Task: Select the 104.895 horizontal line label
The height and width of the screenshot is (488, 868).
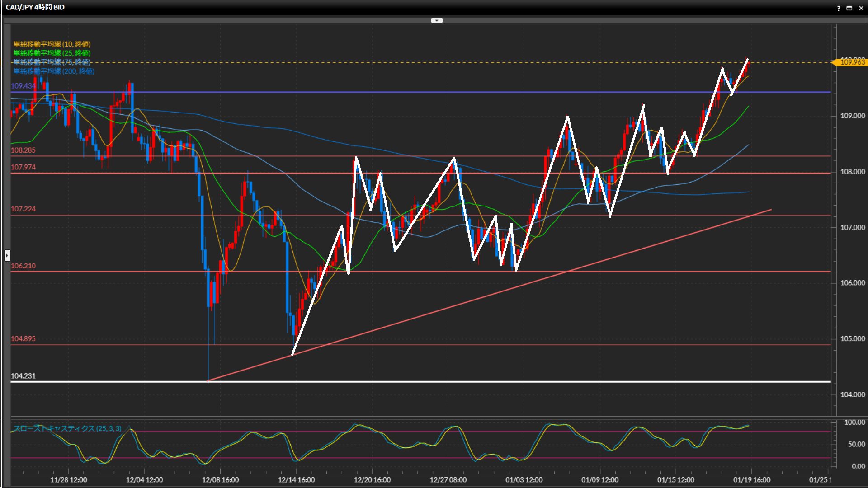Action: 23,338
